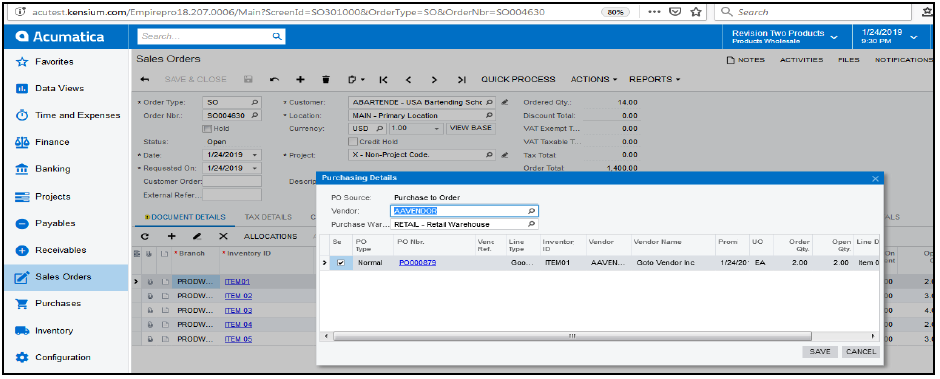Open the business date dropdown 1/24/2019
The height and width of the screenshot is (379, 940).
tap(889, 37)
